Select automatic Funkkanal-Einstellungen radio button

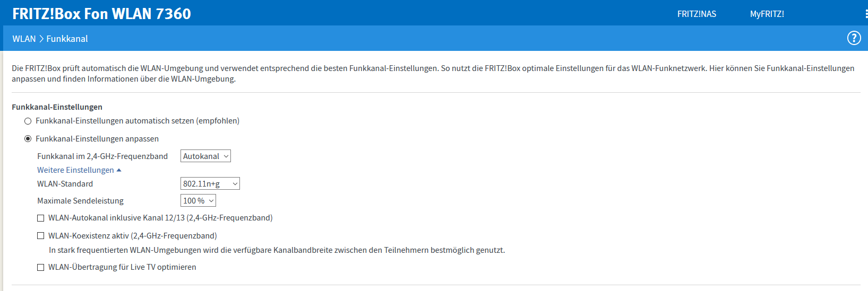28,121
